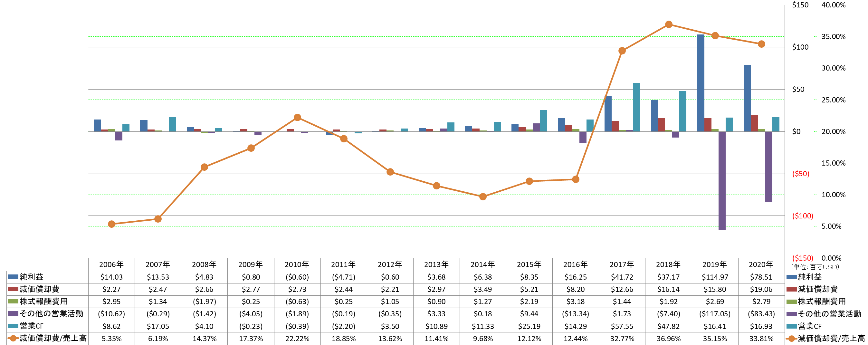
Task: Select the 22.22% ratio cell
Action: 297,338
